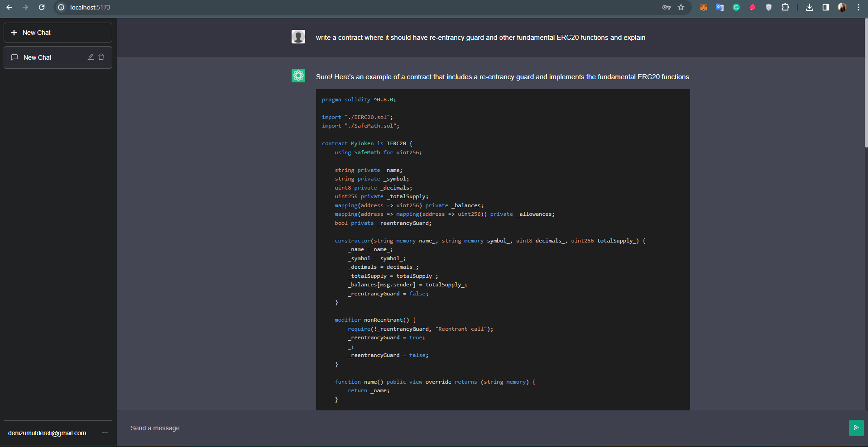Click the page vertical scrollbar thumb

tap(866, 84)
